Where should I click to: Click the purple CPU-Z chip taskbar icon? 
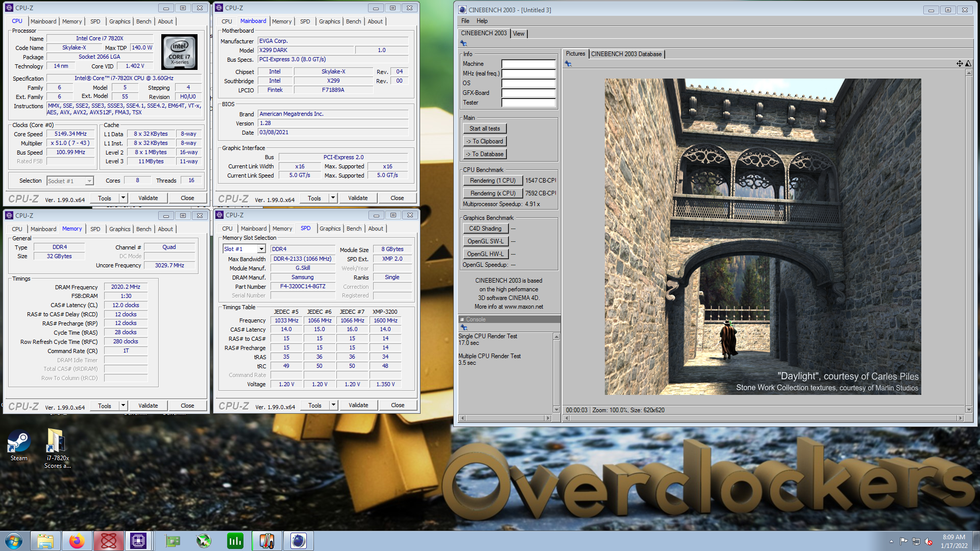[138, 541]
